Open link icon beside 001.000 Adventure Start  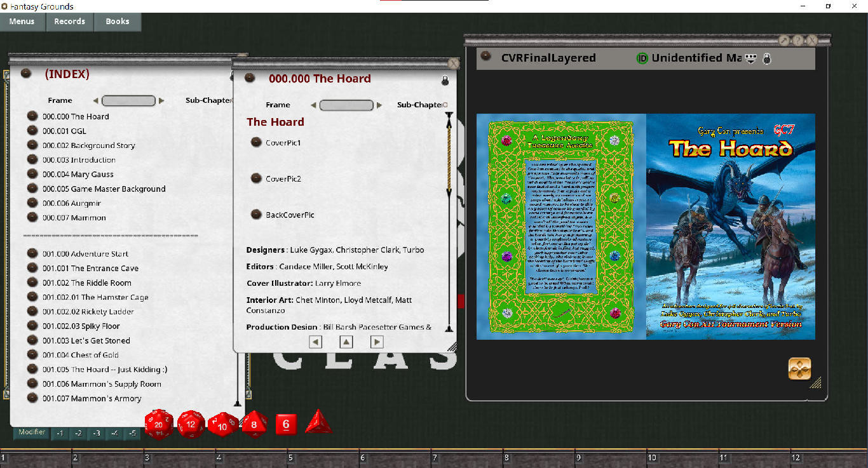(x=32, y=253)
